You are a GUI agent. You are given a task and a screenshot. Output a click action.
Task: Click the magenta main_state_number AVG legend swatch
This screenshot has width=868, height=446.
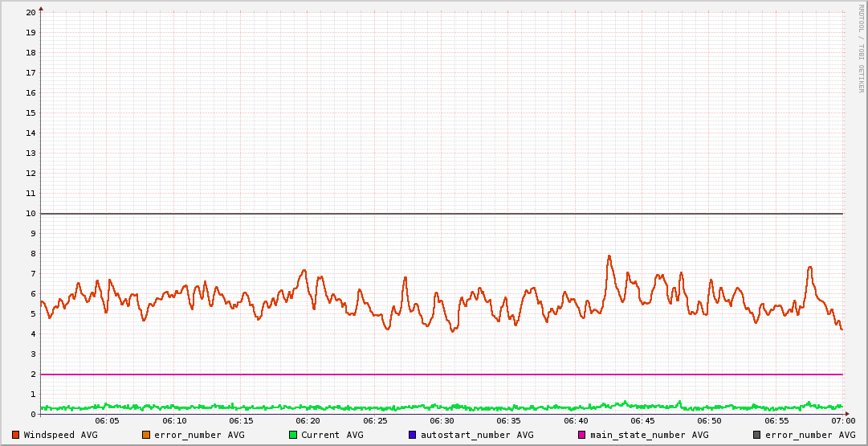coord(582,435)
